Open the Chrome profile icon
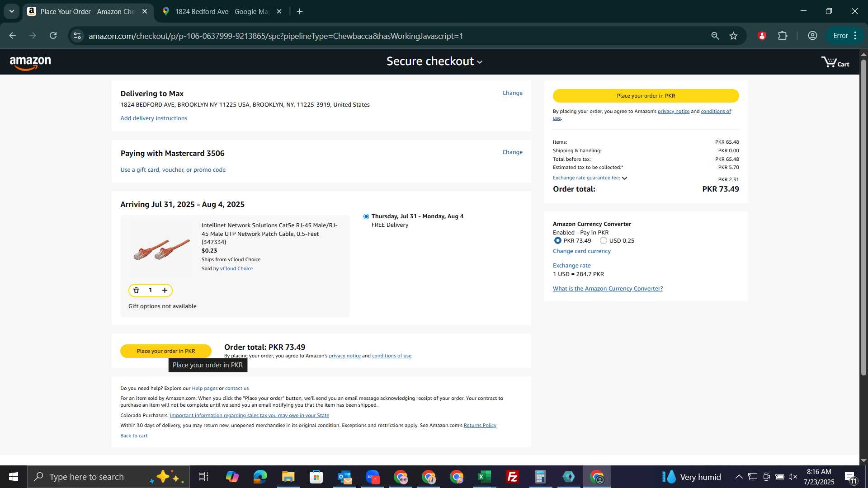The image size is (868, 488). pos(812,36)
